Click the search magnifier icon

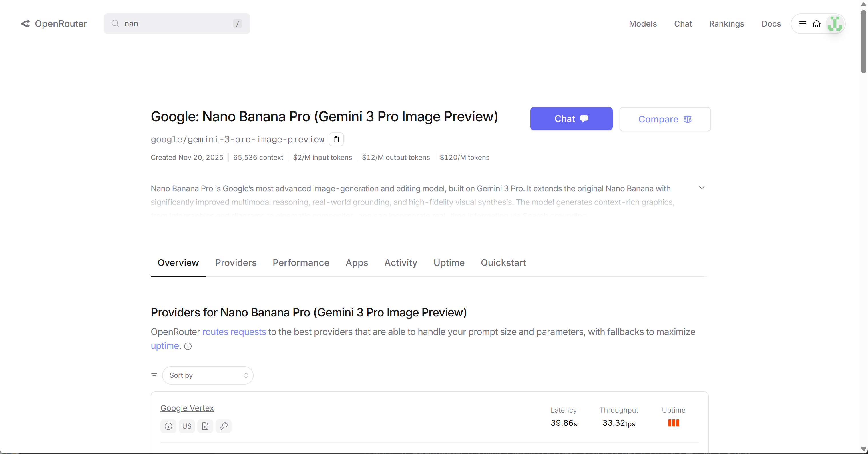115,24
